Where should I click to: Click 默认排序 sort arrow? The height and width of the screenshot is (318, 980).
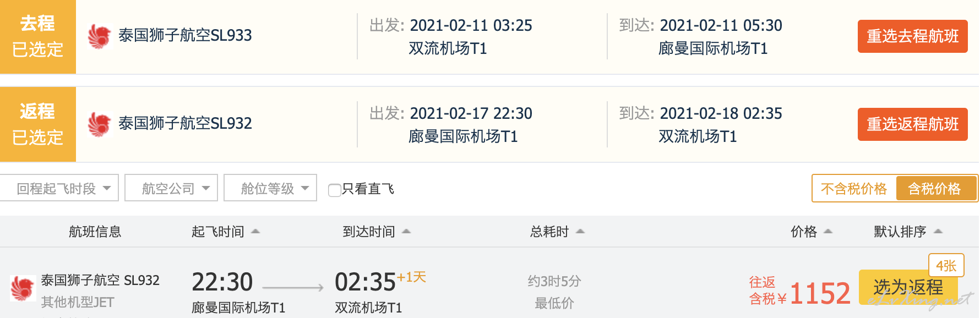(938, 232)
